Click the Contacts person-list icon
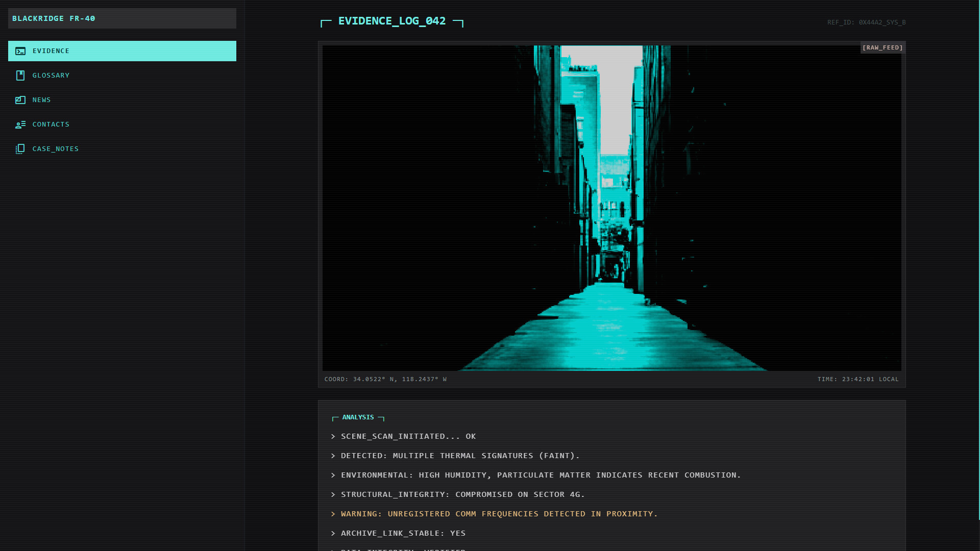The width and height of the screenshot is (980, 551). pos(20,124)
